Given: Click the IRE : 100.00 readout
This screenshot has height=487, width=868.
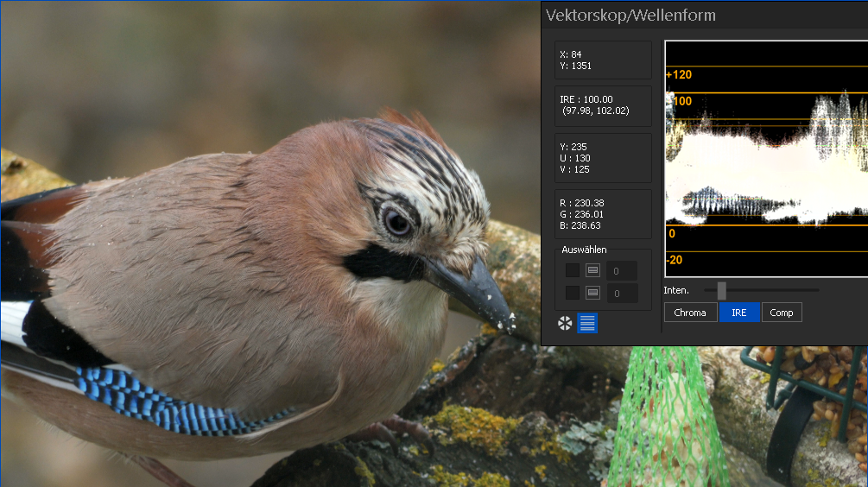Looking at the screenshot, I should tap(603, 105).
